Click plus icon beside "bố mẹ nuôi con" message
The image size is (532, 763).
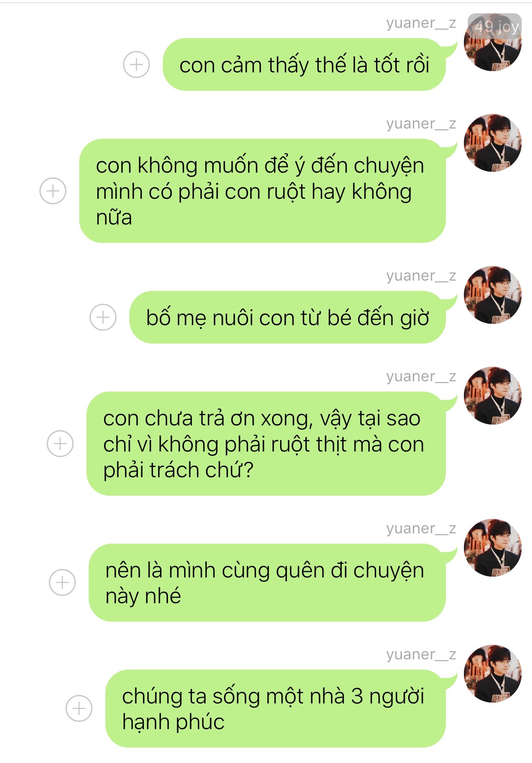[x=103, y=317]
